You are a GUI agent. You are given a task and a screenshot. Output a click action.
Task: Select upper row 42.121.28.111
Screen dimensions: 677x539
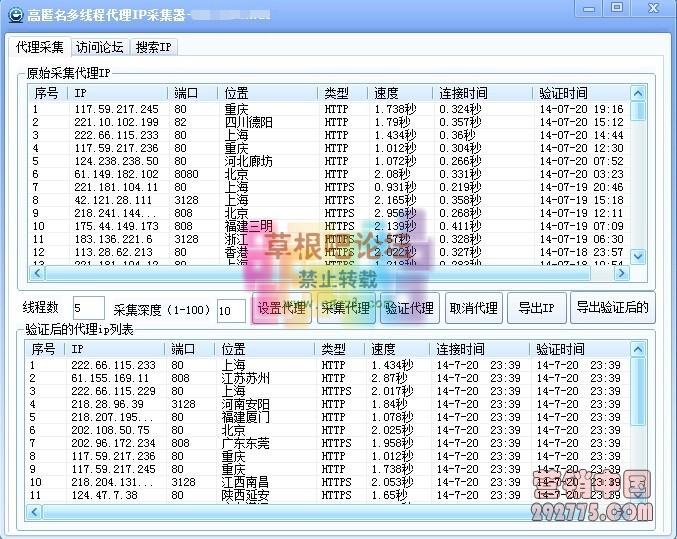329,200
